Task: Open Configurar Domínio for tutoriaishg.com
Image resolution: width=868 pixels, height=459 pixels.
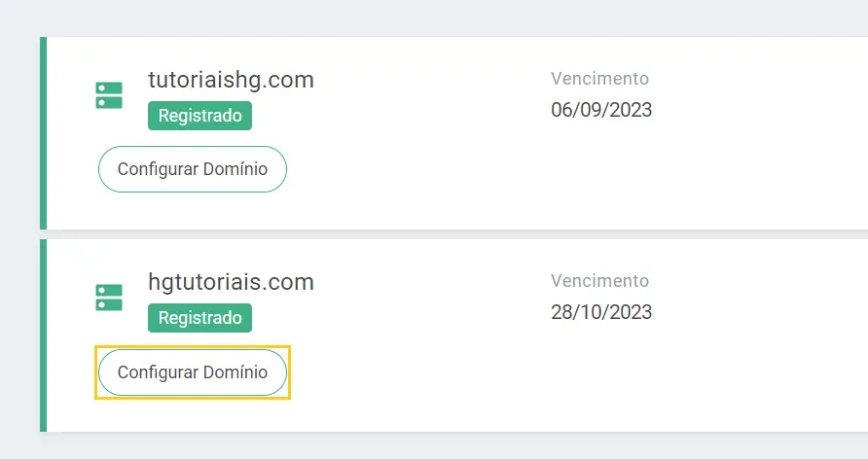Action: 193,169
